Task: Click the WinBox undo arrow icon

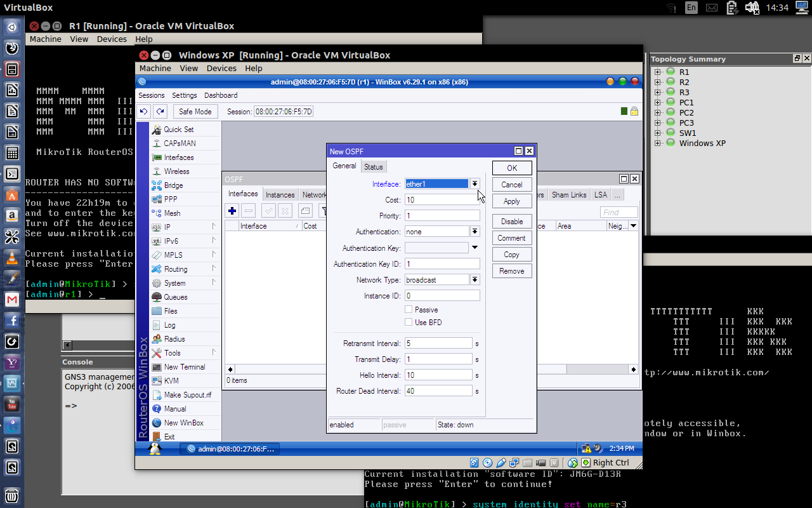Action: 144,111
